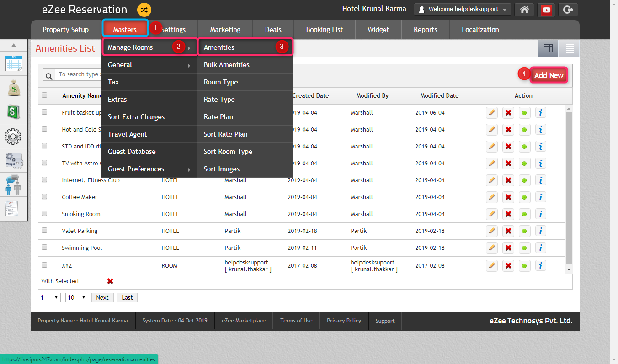Collapse sidebar using the up arrow

[x=14, y=45]
